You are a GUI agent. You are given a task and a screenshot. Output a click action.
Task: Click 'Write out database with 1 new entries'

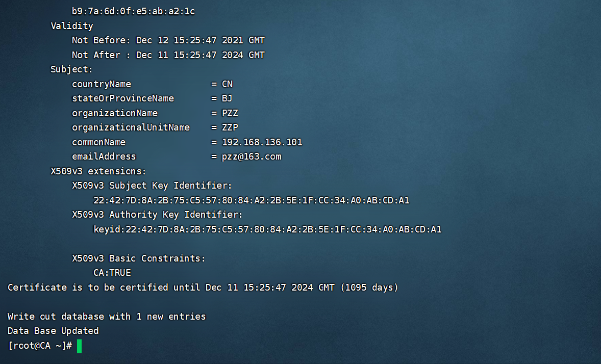pos(107,317)
